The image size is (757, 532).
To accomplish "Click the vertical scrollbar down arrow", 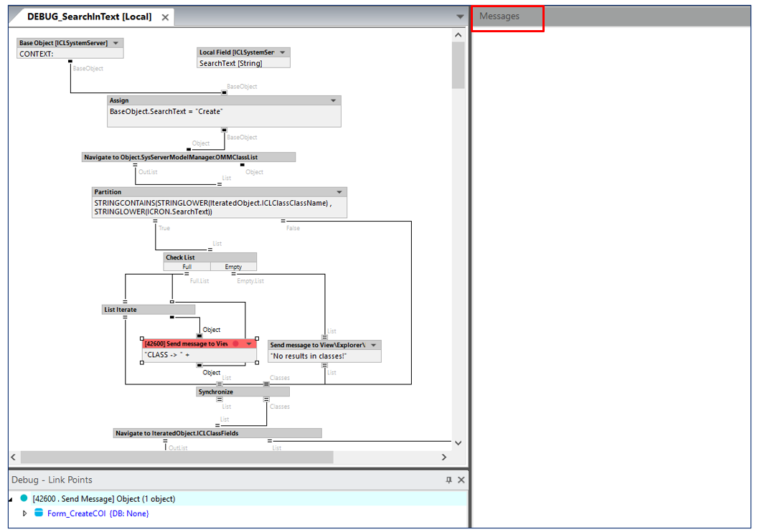I will [x=459, y=443].
